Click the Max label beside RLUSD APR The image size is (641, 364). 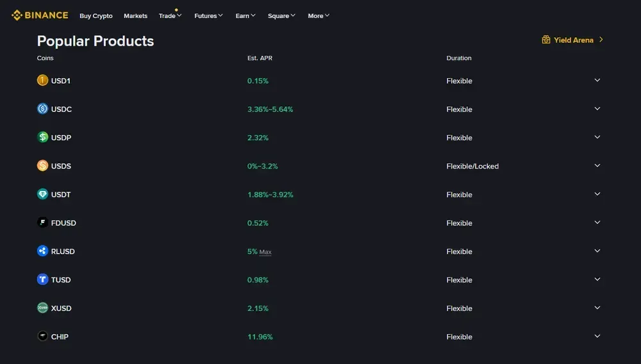tap(265, 252)
